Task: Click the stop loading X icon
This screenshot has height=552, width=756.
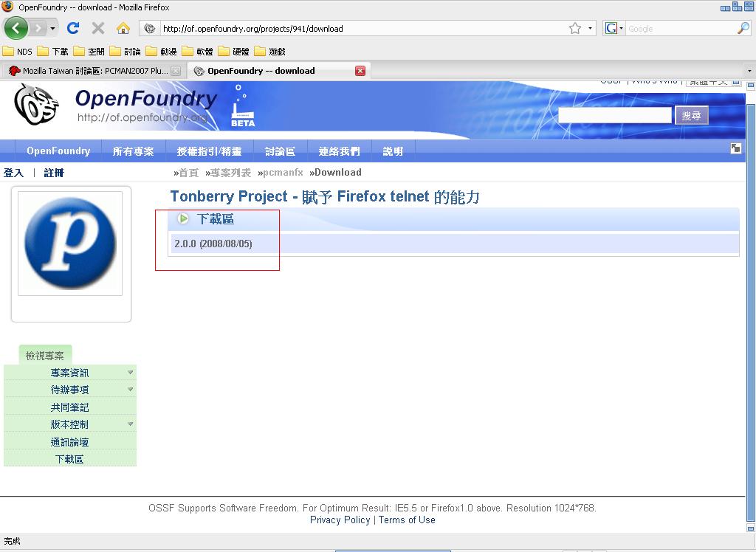Action: click(98, 29)
